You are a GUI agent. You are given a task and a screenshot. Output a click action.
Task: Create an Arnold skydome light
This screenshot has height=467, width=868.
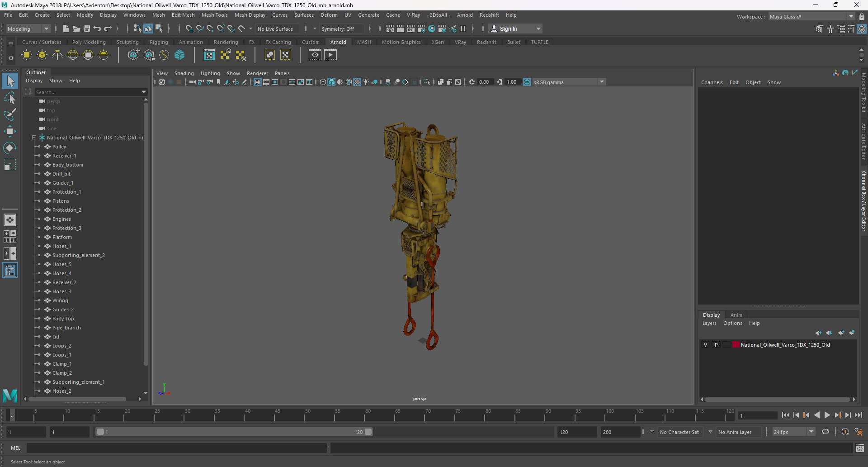pyautogui.click(x=73, y=55)
